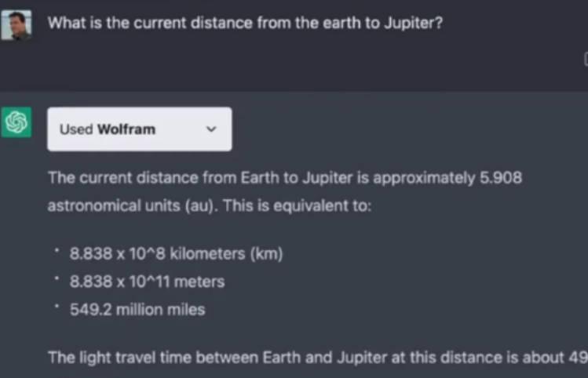Click the word "Used" in the plugin box
This screenshot has width=588, height=378.
click(x=76, y=129)
